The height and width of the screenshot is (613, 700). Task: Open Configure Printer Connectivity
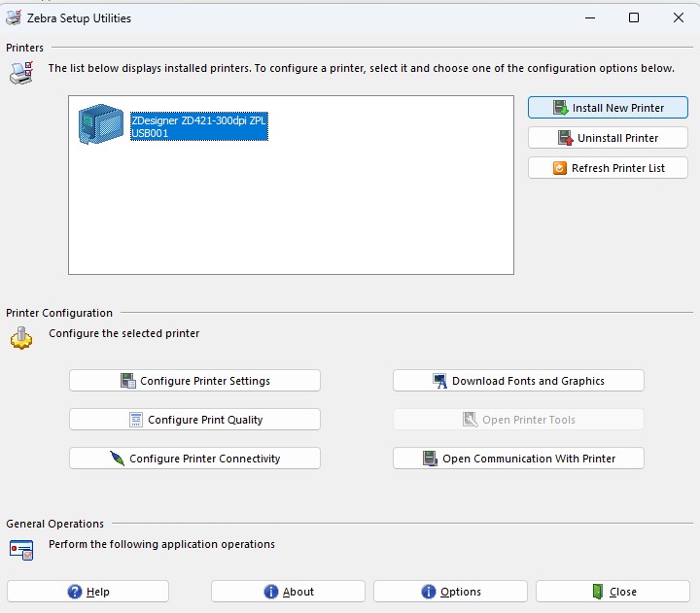coord(194,459)
